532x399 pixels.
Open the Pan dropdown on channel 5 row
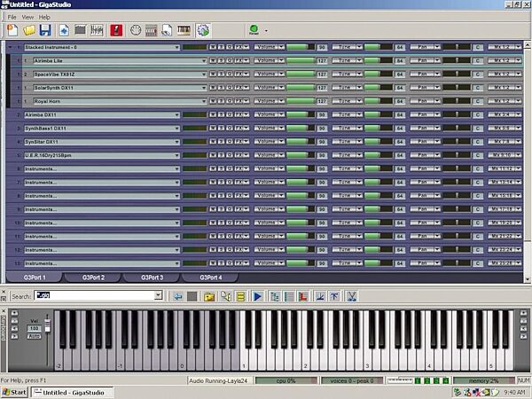[x=437, y=155]
